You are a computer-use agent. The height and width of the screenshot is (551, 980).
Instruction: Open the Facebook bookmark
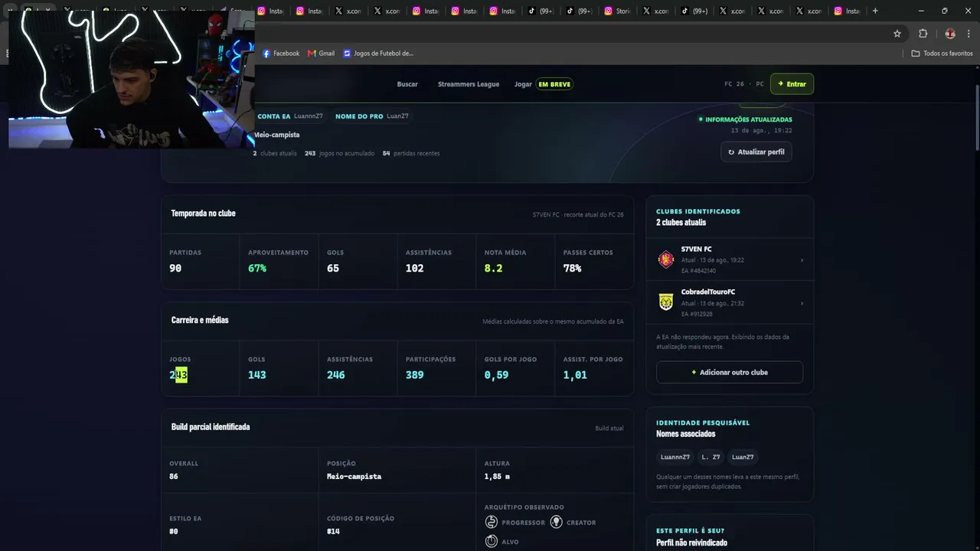281,54
